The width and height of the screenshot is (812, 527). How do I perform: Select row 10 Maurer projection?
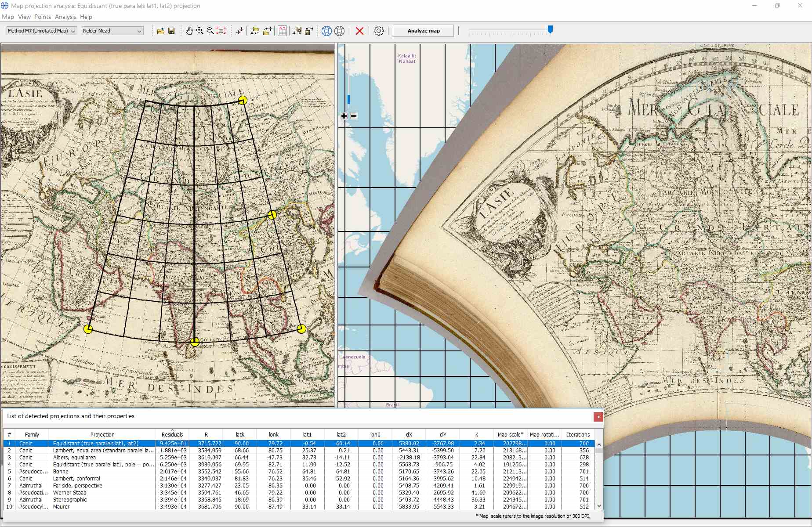coord(299,507)
